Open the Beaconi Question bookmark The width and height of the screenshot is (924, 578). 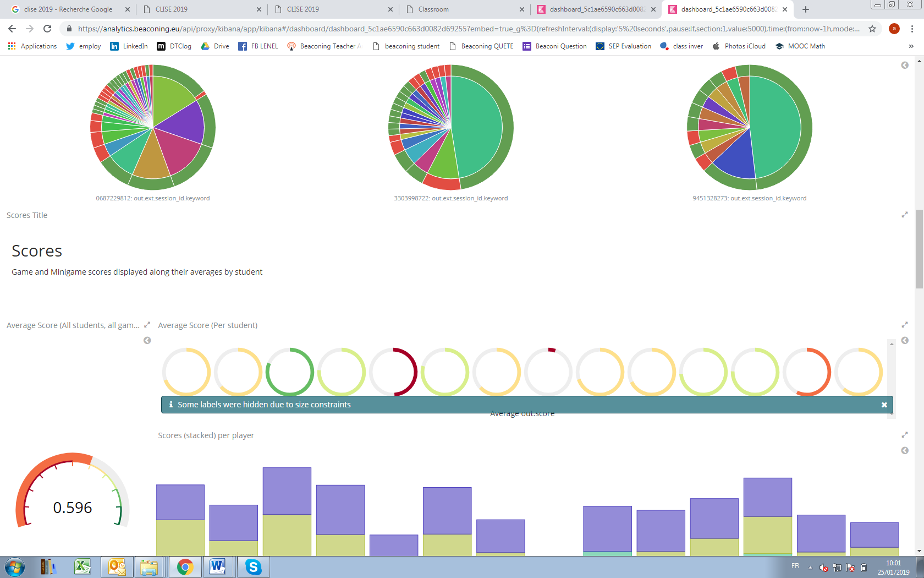click(x=554, y=46)
